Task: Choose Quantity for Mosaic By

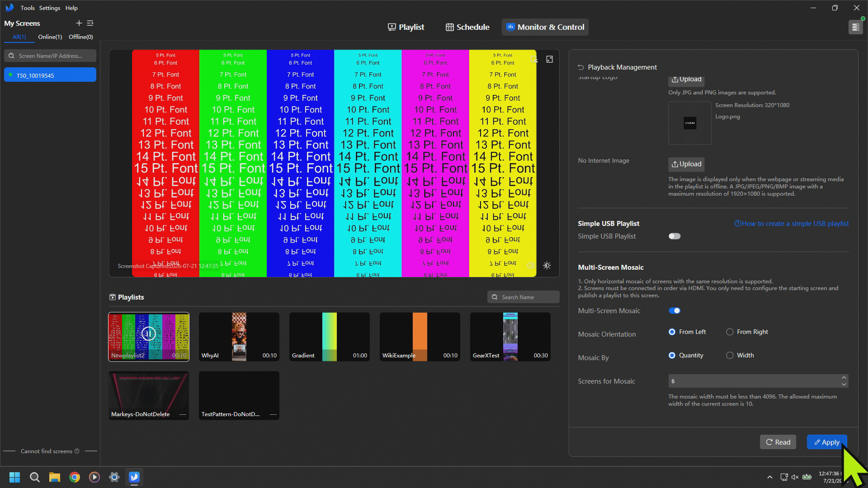Action: click(x=686, y=355)
